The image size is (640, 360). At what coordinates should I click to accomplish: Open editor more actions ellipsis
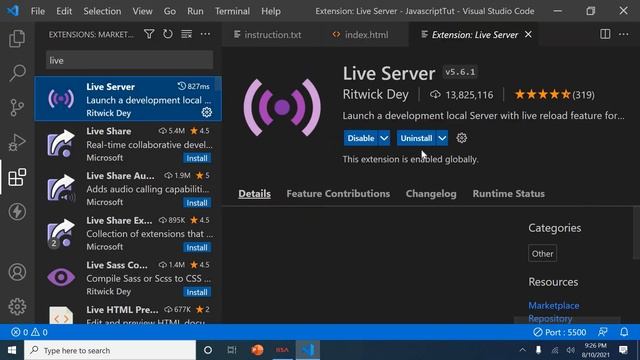pyautogui.click(x=624, y=34)
